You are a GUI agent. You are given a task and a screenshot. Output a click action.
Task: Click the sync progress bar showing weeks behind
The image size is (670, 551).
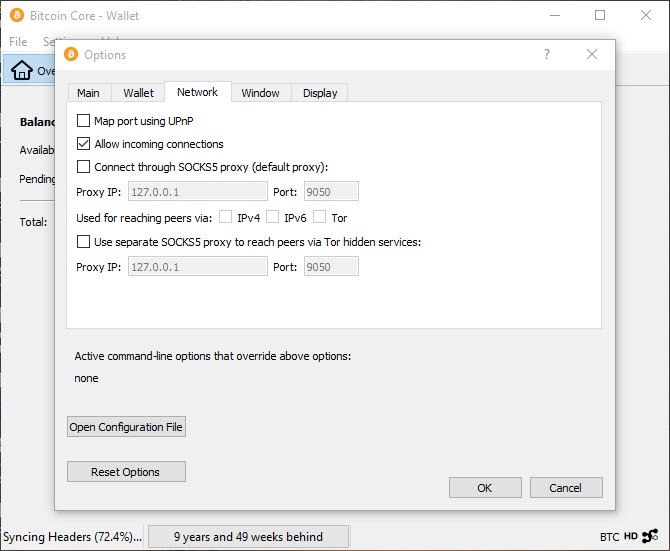pos(248,536)
